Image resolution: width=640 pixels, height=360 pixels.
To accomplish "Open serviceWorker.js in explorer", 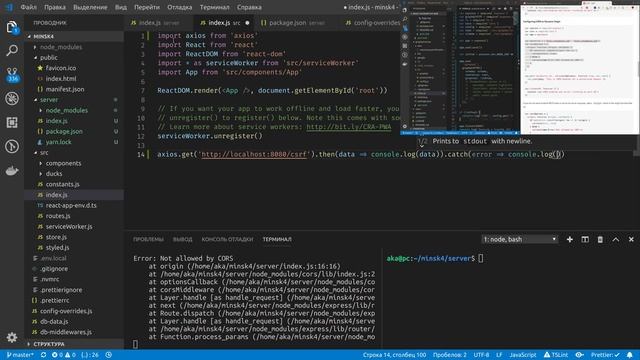I will tap(69, 227).
